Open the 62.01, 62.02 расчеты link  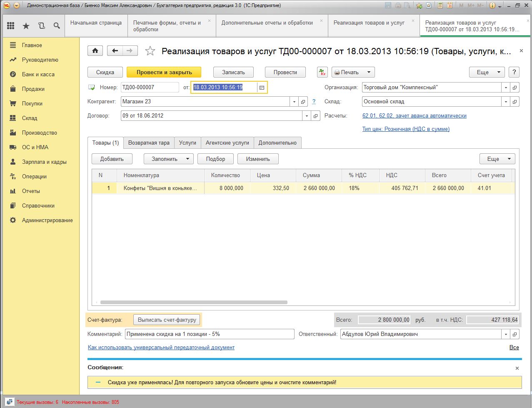(x=415, y=116)
